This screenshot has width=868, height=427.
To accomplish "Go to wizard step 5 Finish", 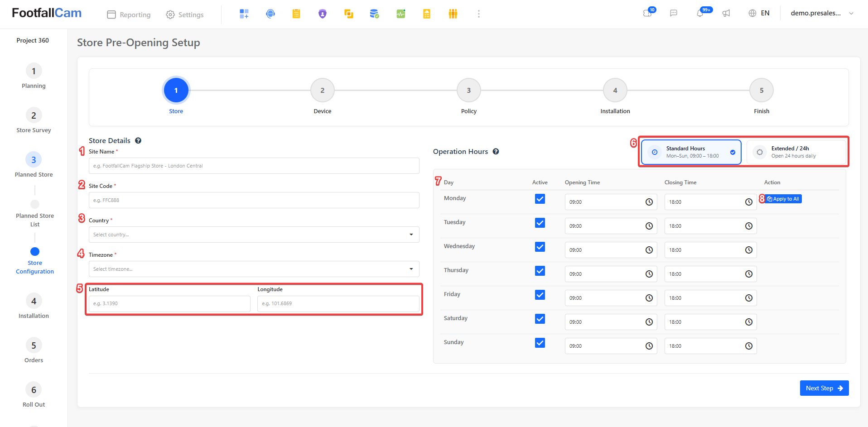I will (x=762, y=91).
